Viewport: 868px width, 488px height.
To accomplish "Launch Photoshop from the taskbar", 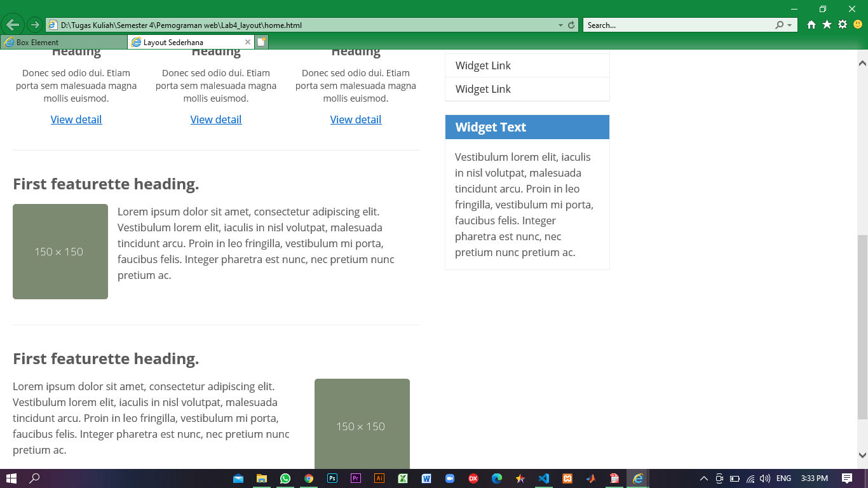I will coord(332,478).
